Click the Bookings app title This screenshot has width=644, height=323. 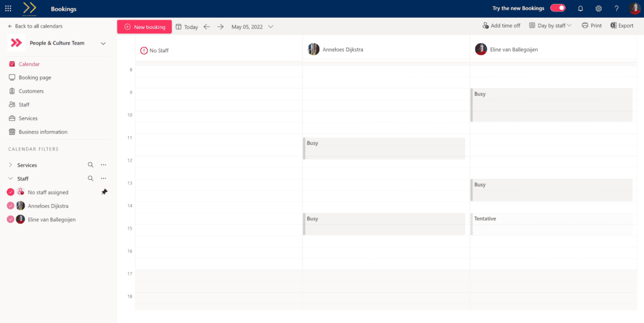pos(64,9)
